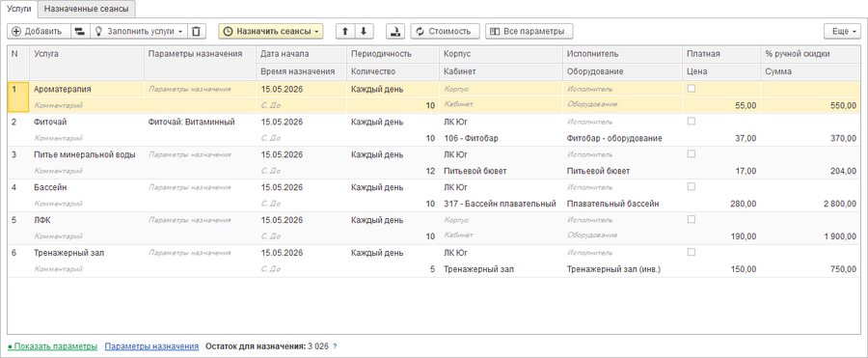Click the quantity 12 cell
The width and height of the screenshot is (868, 358).
pyautogui.click(x=393, y=171)
